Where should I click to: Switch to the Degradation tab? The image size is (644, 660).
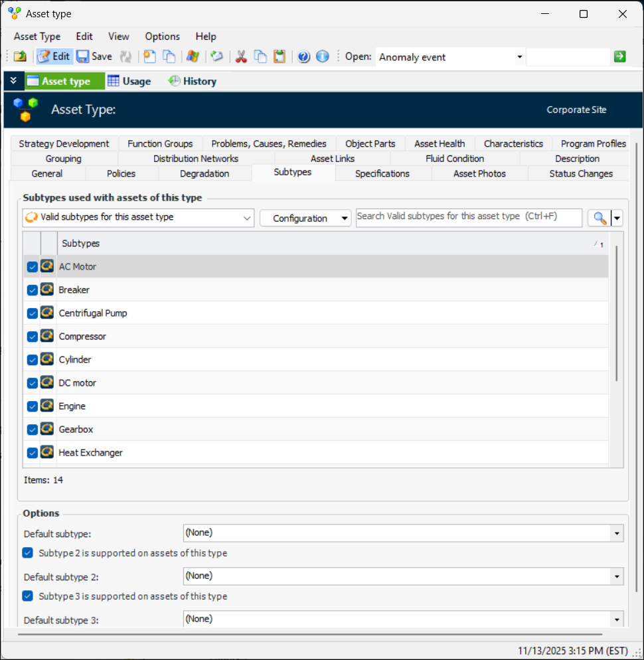click(204, 174)
